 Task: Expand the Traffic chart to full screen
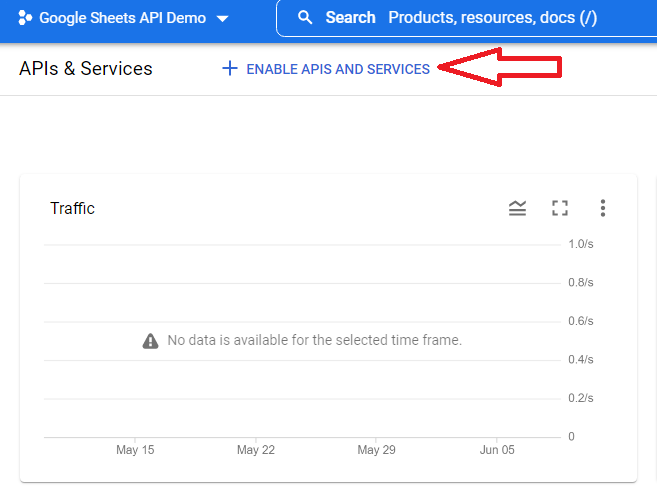click(560, 208)
